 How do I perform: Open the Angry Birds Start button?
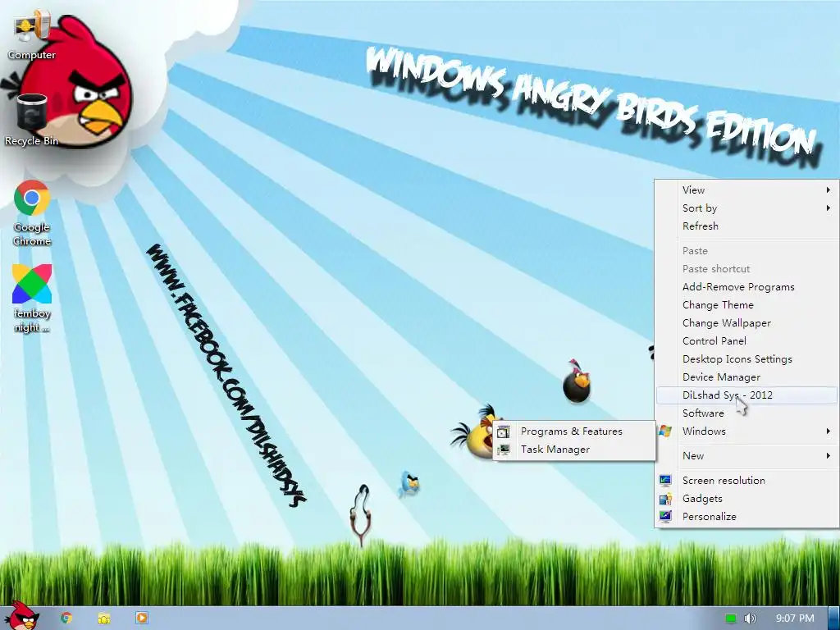tap(21, 616)
